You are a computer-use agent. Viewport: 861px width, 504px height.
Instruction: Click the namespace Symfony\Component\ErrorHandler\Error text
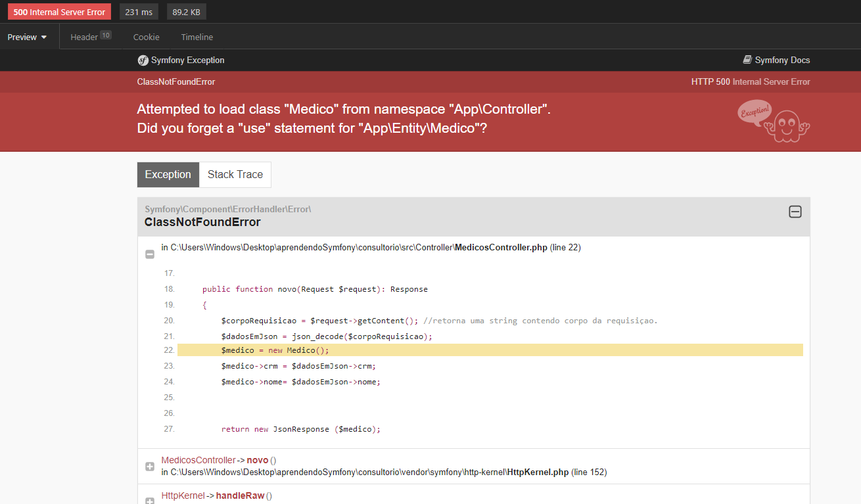click(x=227, y=210)
